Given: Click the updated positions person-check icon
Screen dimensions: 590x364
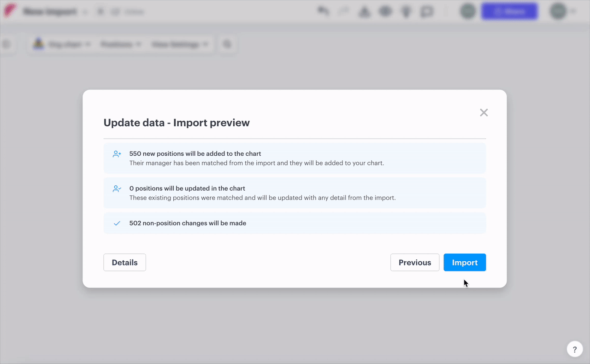Looking at the screenshot, I should [117, 189].
